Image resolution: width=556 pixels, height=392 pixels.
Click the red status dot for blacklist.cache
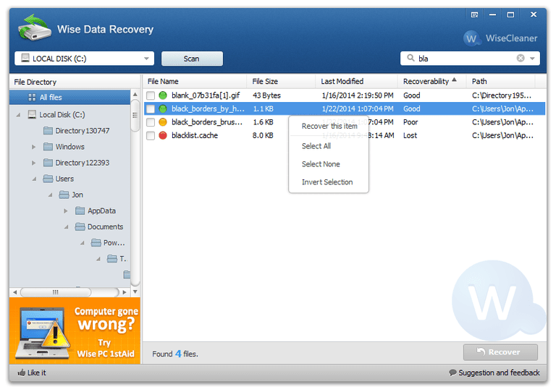tap(163, 135)
